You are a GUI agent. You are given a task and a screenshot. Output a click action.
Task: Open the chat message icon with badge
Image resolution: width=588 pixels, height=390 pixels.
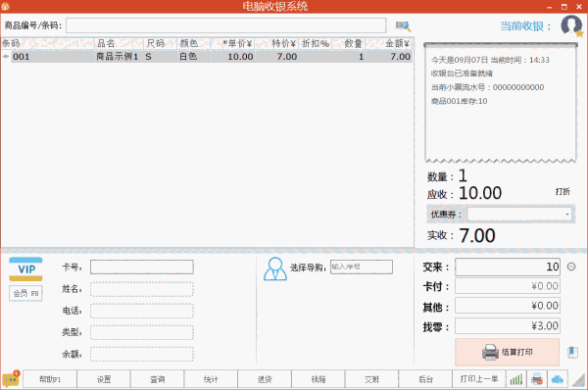click(x=11, y=379)
